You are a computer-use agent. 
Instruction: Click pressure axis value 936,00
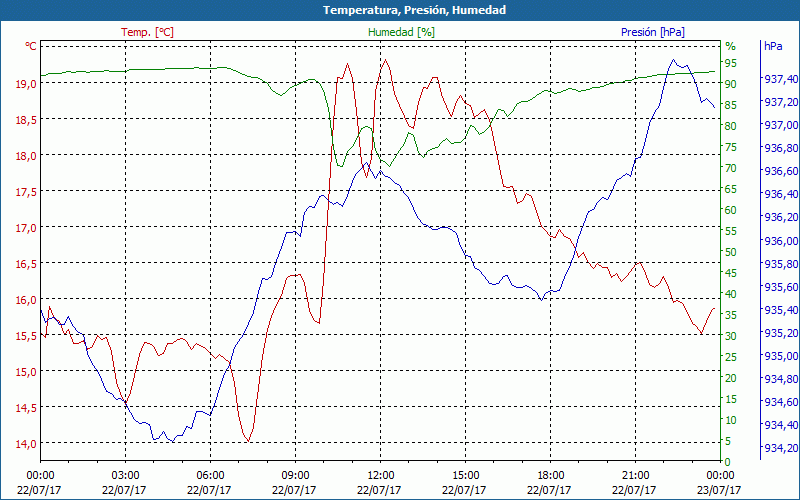pyautogui.click(x=781, y=241)
